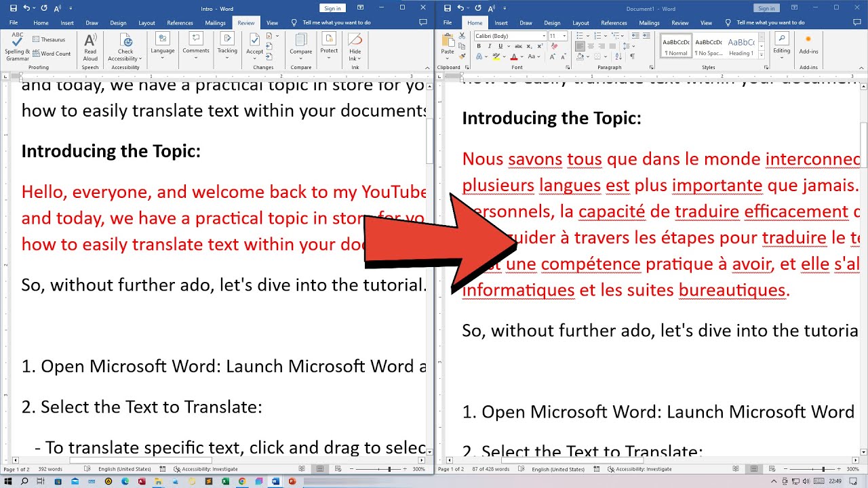The height and width of the screenshot is (488, 868).
Task: Expand Language menu in Intro window
Action: click(163, 46)
